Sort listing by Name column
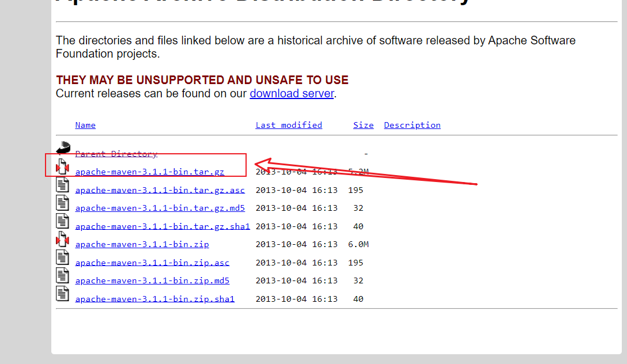Image resolution: width=627 pixels, height=364 pixels. pos(85,125)
